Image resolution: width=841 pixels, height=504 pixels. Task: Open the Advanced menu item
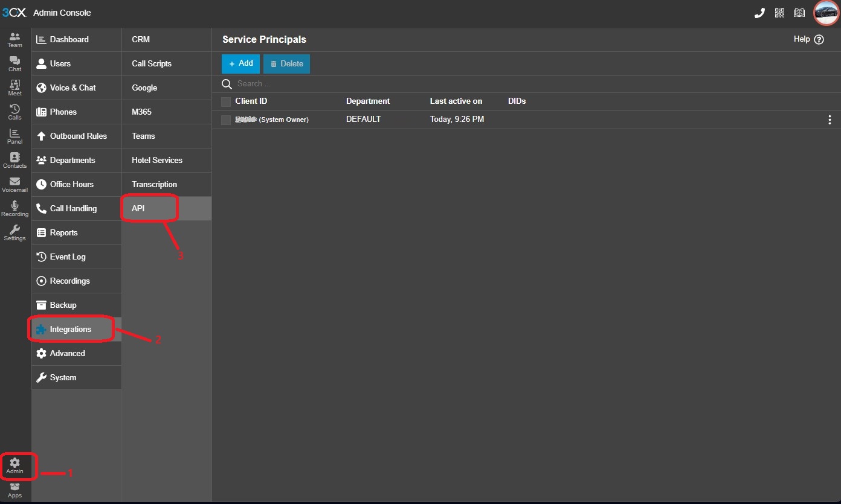tap(77, 353)
